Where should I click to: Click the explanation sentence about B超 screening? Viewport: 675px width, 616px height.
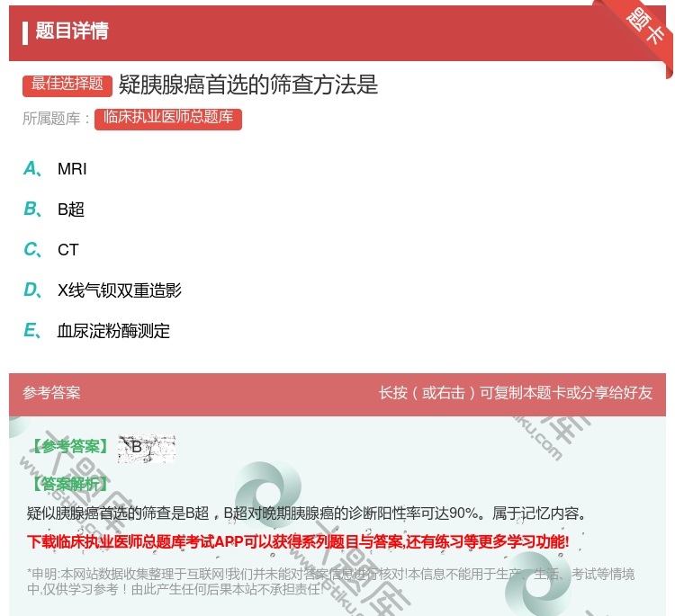(307, 513)
